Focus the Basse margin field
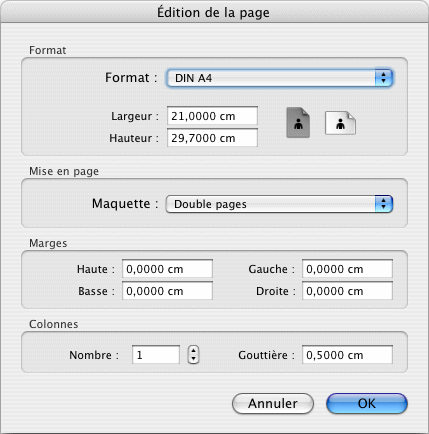The height and width of the screenshot is (434, 429). (x=167, y=291)
